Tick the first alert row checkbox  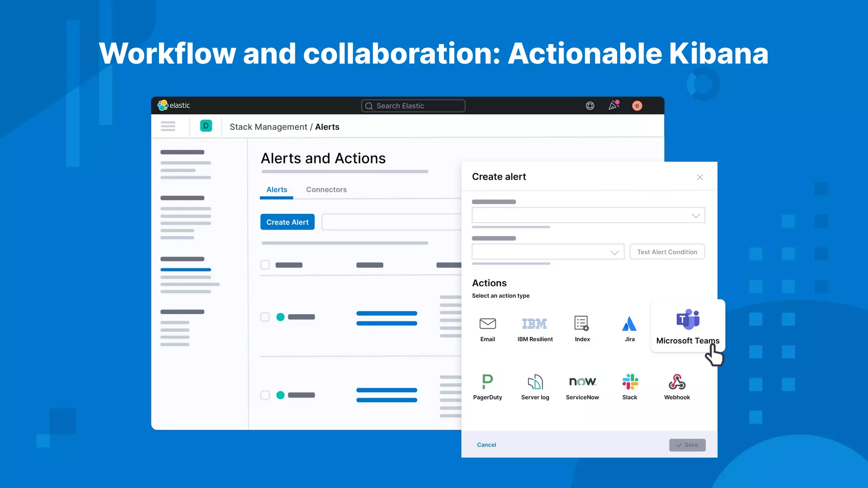click(x=265, y=317)
